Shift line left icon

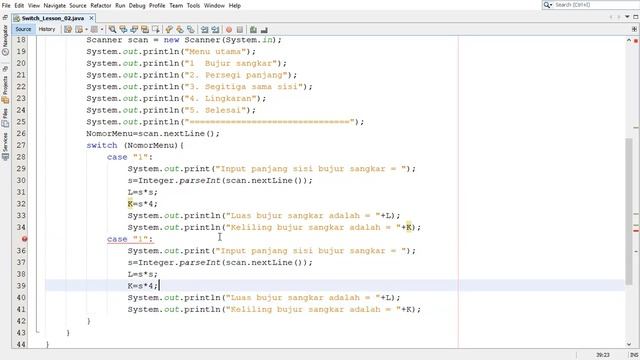click(204, 29)
